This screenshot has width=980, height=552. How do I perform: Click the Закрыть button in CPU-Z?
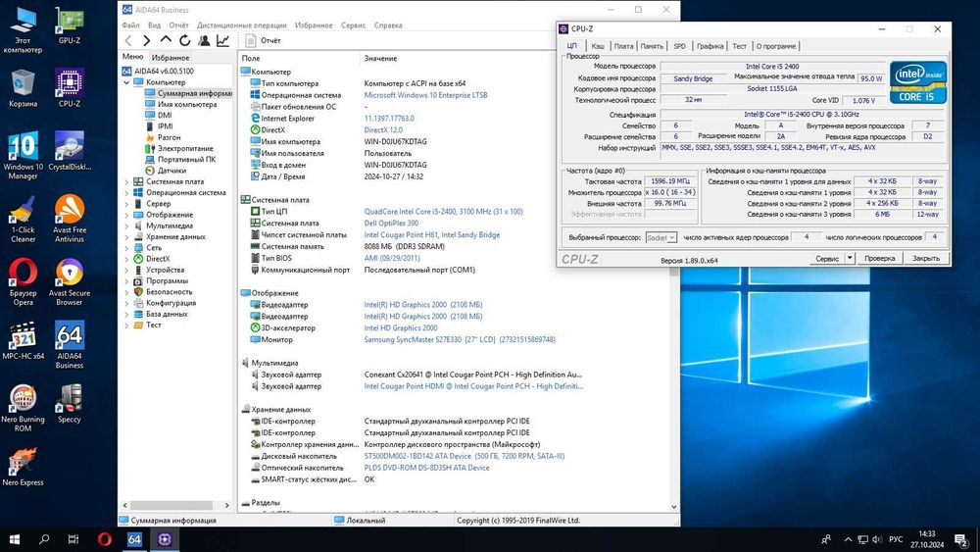pos(926,258)
